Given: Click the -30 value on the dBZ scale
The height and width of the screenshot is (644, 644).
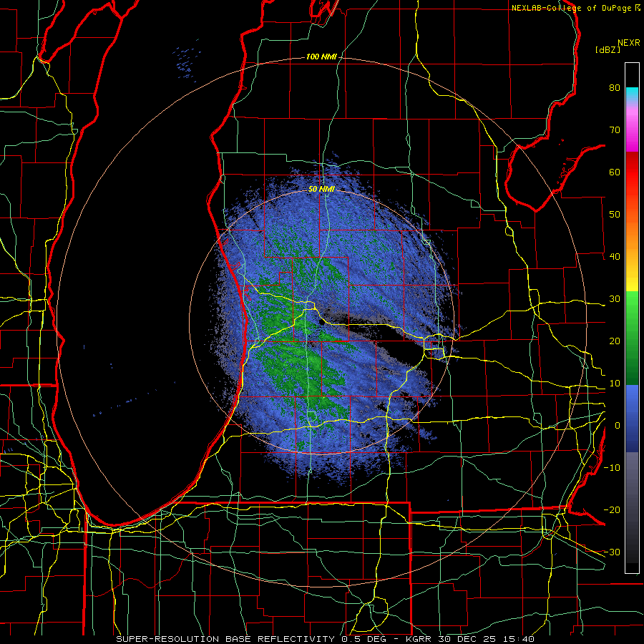Looking at the screenshot, I should 612,552.
